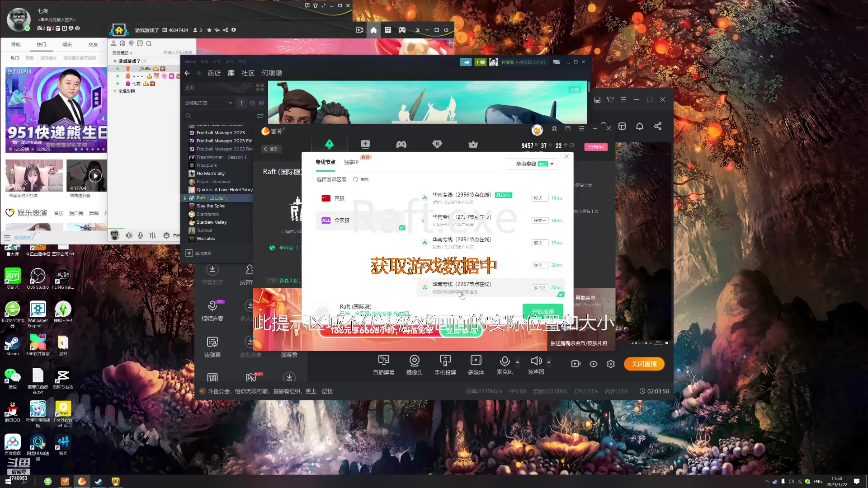Open OBS Studio desktop shortcut
Viewport: 868px width, 488px height.
[38, 278]
